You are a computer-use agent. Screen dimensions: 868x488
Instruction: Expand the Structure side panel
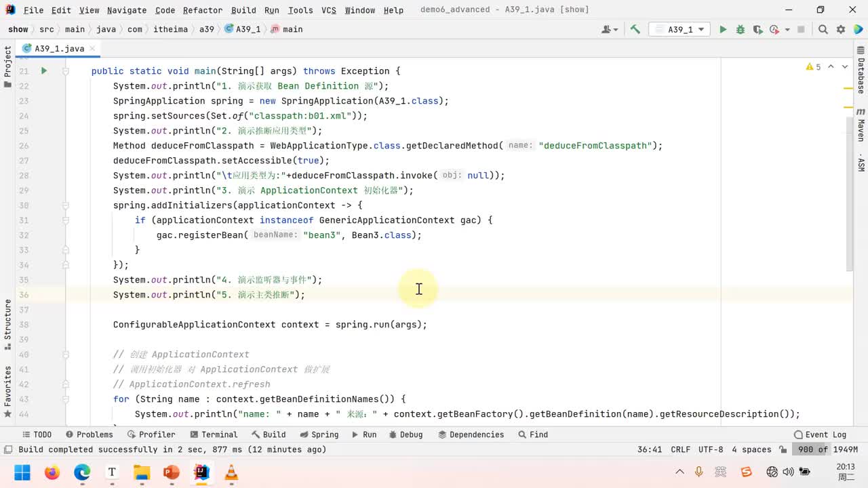click(x=7, y=324)
